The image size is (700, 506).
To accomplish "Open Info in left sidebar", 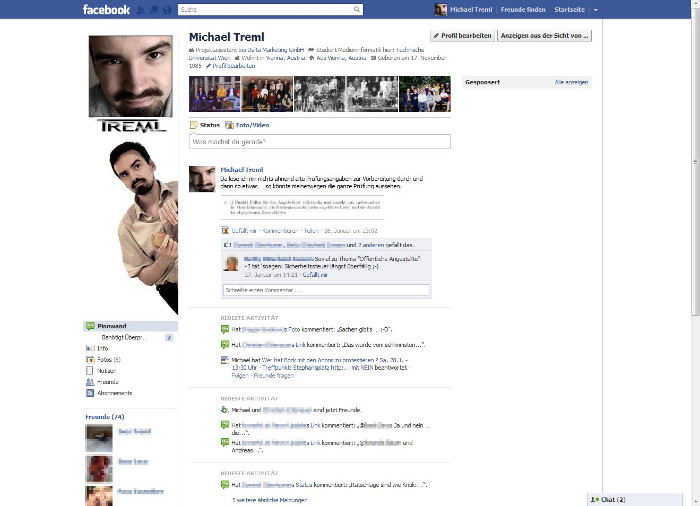I will tap(103, 348).
